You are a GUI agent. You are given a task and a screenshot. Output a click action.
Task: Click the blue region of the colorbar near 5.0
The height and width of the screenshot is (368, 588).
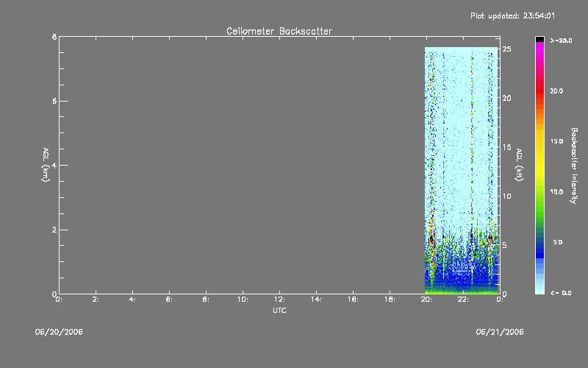tap(539, 242)
